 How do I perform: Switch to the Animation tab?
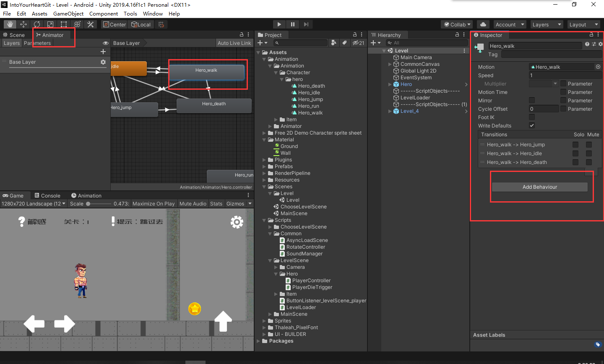86,195
